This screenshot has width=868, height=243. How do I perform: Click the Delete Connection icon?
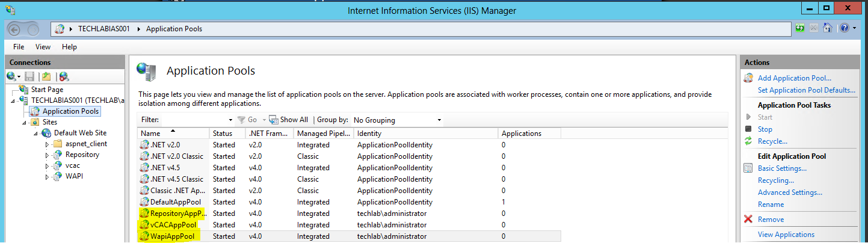click(x=63, y=76)
